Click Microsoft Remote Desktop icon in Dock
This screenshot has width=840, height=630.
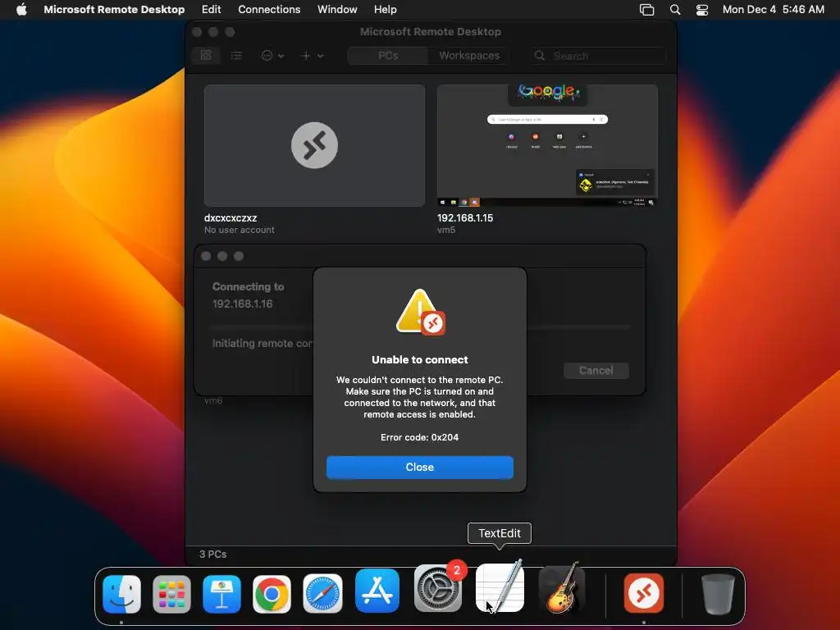[x=643, y=593]
